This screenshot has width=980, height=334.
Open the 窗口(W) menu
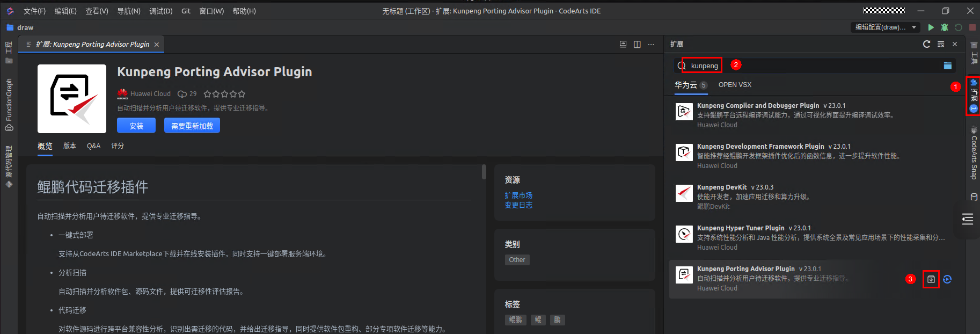click(211, 11)
